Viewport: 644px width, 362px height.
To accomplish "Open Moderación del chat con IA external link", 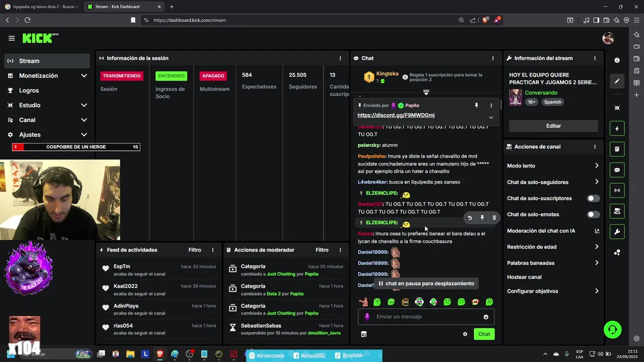I will pos(597,231).
